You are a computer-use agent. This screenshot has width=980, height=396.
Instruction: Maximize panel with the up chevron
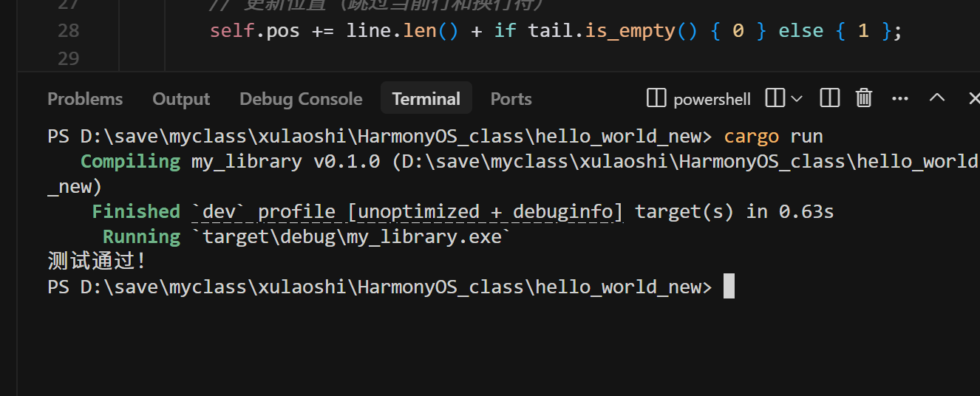tap(937, 98)
